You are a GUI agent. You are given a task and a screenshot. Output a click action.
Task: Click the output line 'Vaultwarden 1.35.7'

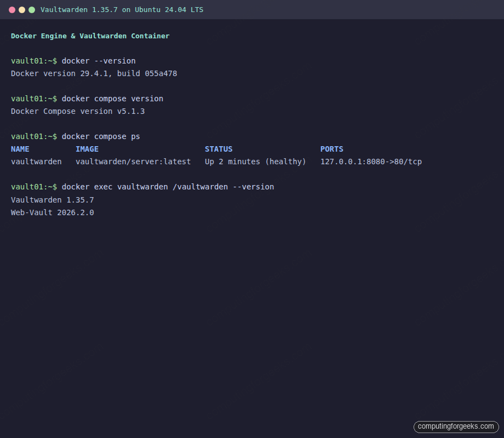pyautogui.click(x=53, y=200)
